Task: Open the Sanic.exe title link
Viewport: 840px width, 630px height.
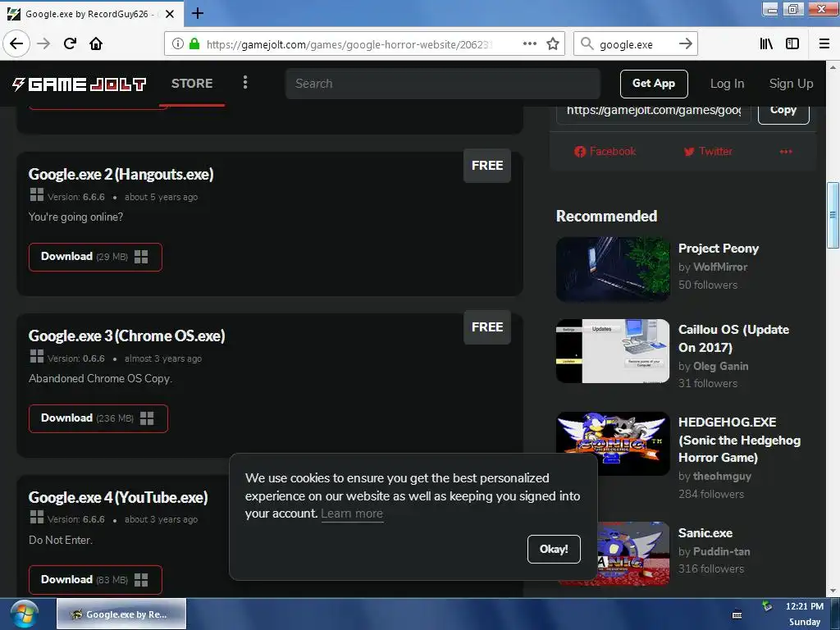Action: pyautogui.click(x=705, y=533)
